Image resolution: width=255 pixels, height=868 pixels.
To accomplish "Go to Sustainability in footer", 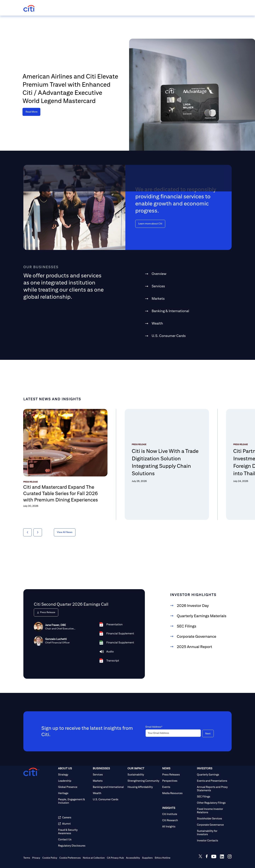I will [x=136, y=774].
